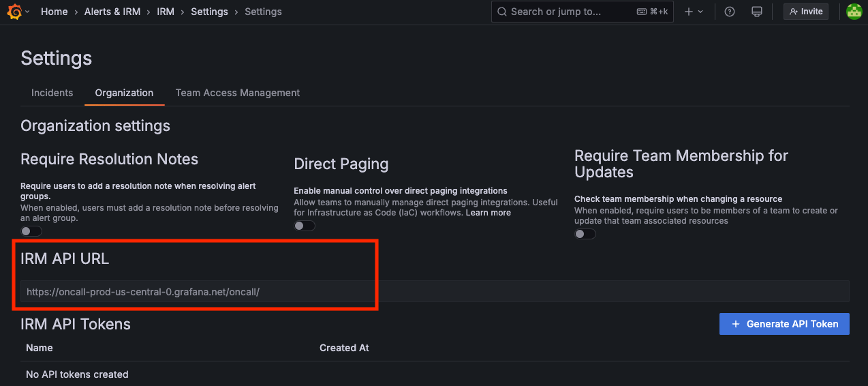The width and height of the screenshot is (868, 386).
Task: Click the IRM API URL field
Action: (x=435, y=292)
